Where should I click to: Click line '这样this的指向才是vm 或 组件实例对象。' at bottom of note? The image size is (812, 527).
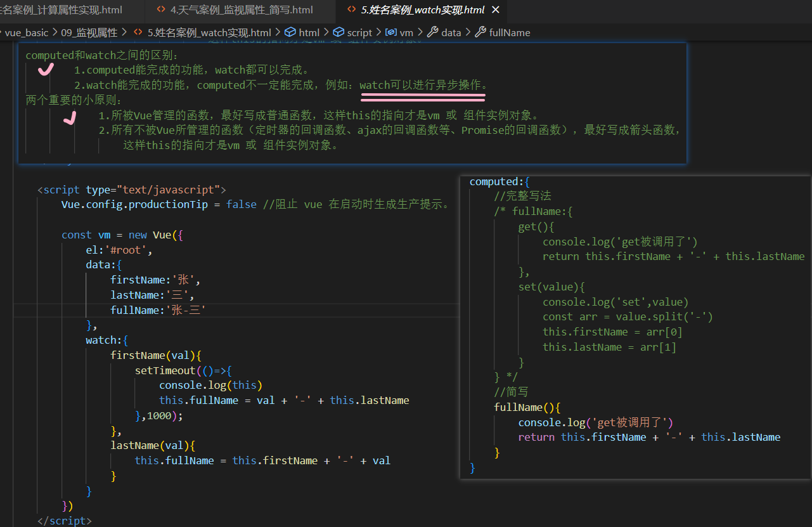pyautogui.click(x=231, y=145)
